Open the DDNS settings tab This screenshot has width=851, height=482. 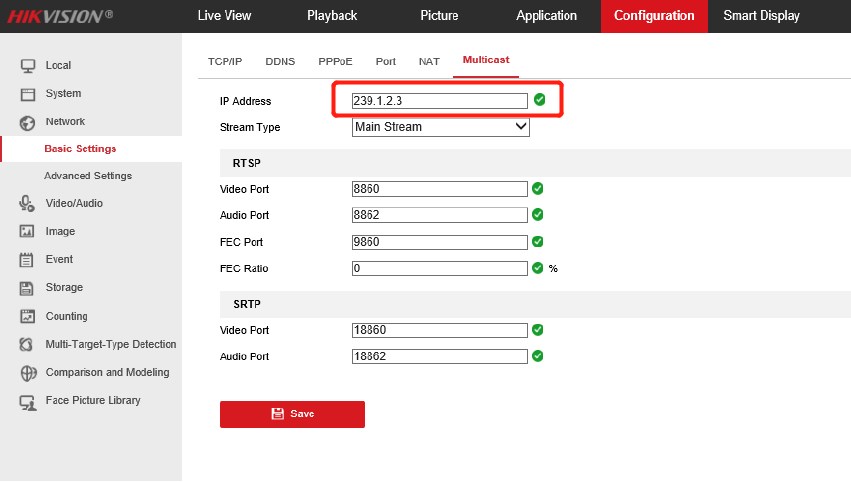coord(280,61)
